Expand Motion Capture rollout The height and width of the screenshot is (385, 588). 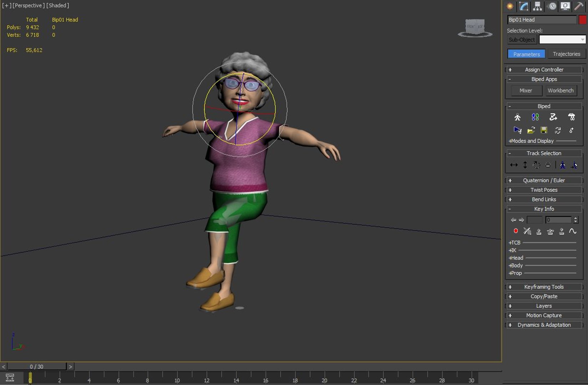[544, 315]
